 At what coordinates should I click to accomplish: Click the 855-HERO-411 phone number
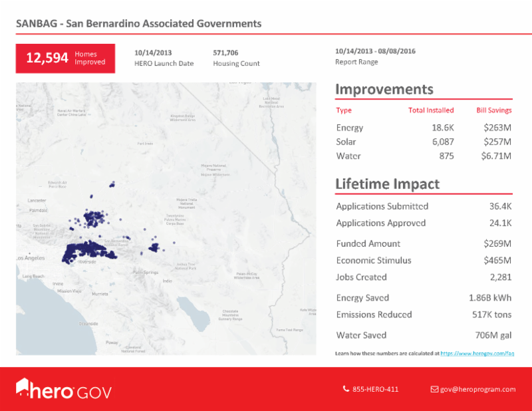(376, 389)
